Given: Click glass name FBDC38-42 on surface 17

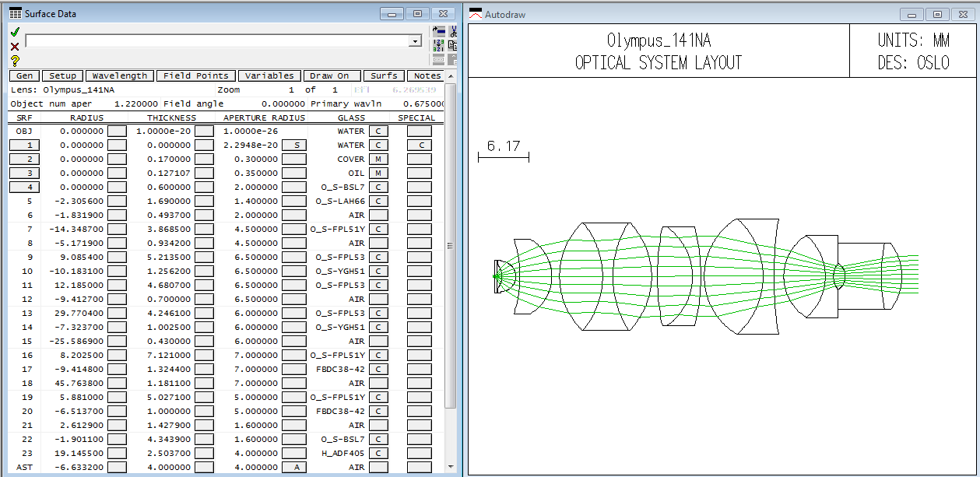Looking at the screenshot, I should point(340,369).
